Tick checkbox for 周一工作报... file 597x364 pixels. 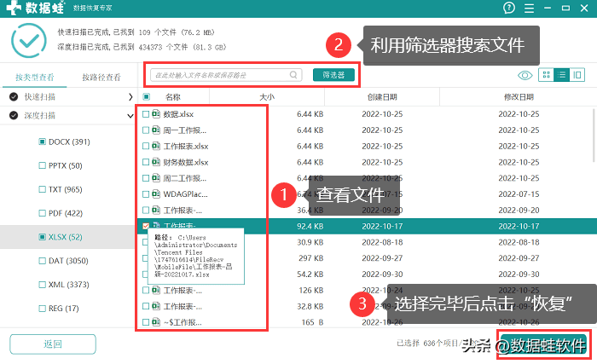point(146,130)
